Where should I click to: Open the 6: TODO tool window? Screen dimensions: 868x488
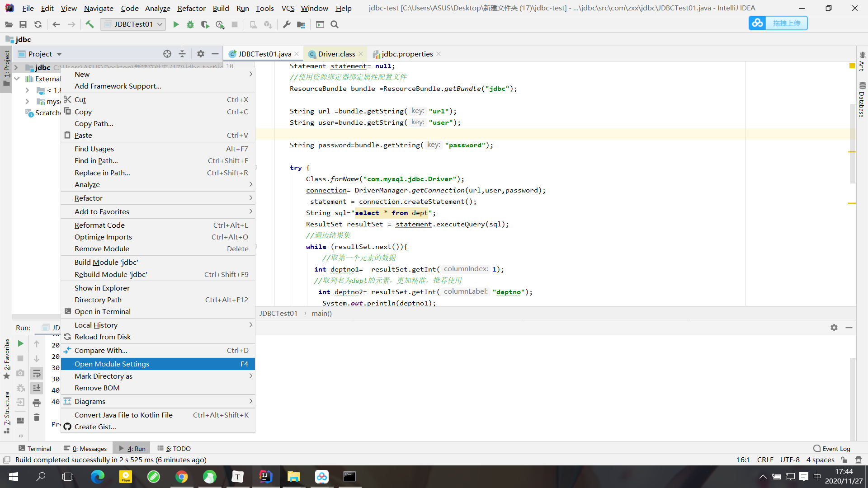coord(174,448)
